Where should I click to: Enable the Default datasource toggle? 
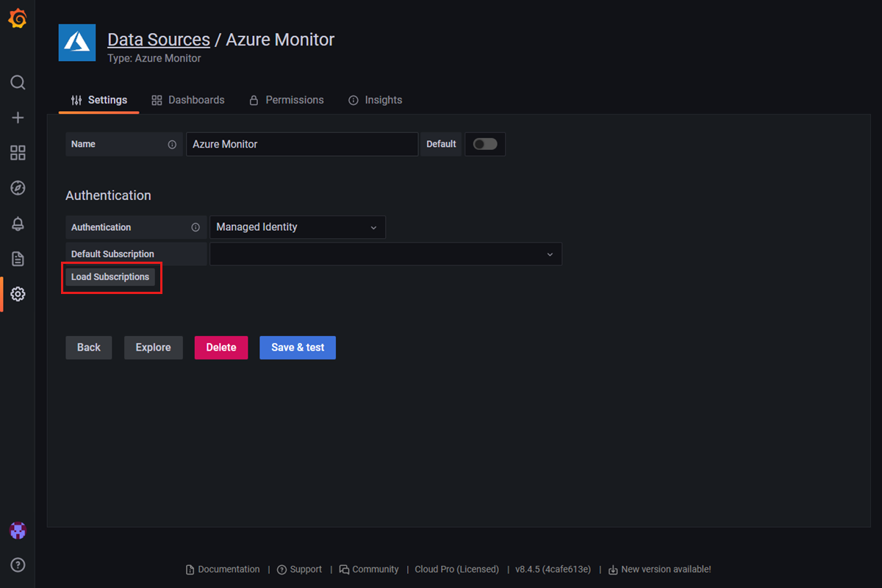(x=485, y=144)
